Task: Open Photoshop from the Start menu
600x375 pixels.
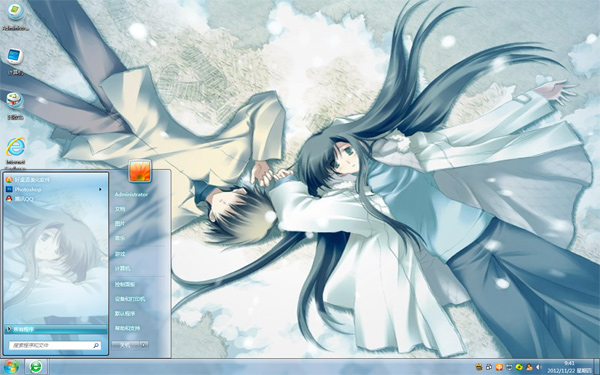Action: pos(55,189)
